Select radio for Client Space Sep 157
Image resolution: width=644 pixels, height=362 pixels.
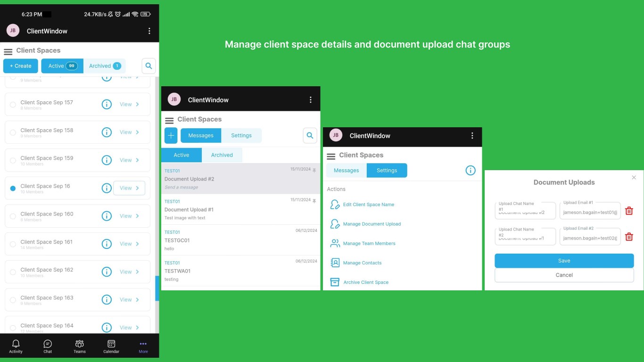tap(13, 105)
